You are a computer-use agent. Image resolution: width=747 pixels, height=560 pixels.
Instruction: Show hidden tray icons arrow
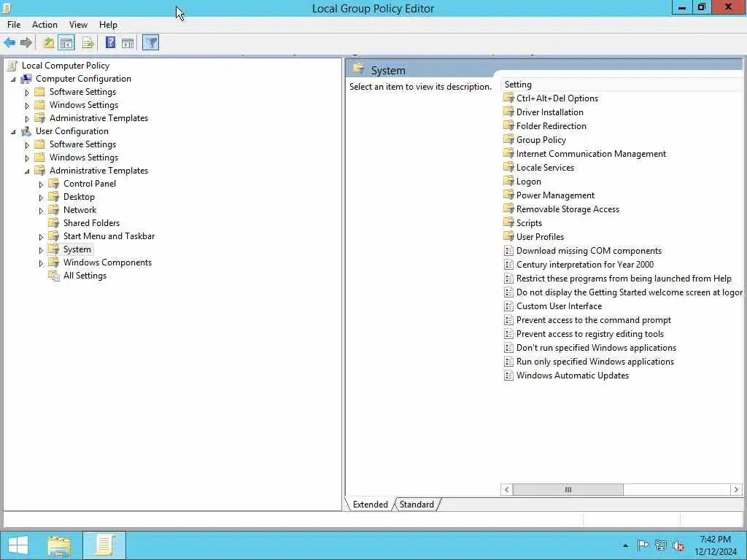point(625,545)
